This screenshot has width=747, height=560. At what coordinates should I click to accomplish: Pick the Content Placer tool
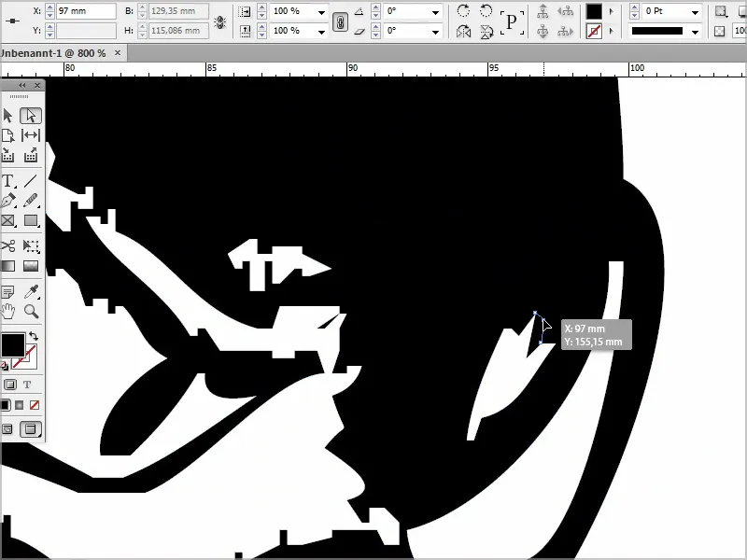31,155
